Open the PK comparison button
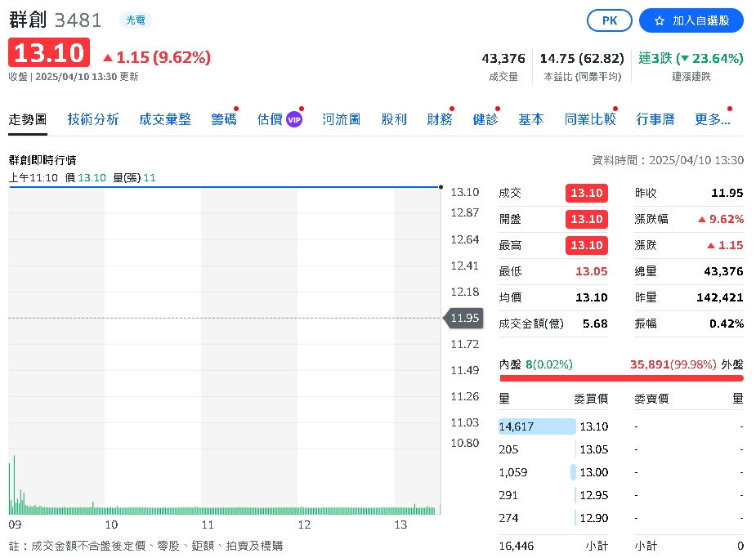 pos(609,20)
